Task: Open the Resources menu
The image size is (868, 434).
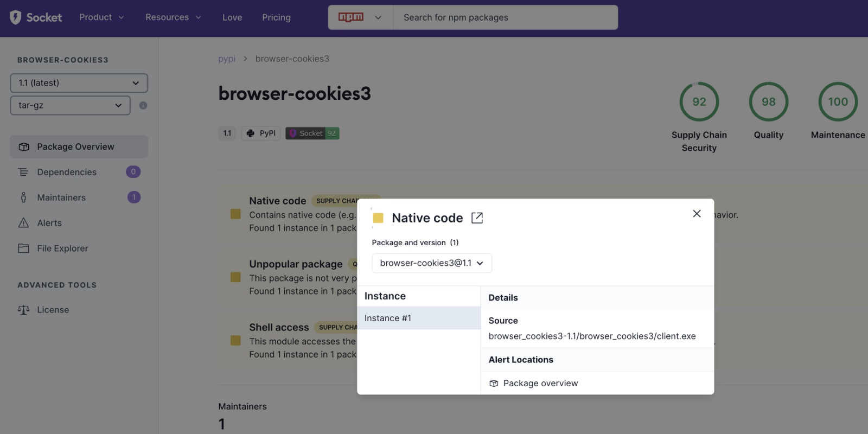Action: pos(173,17)
